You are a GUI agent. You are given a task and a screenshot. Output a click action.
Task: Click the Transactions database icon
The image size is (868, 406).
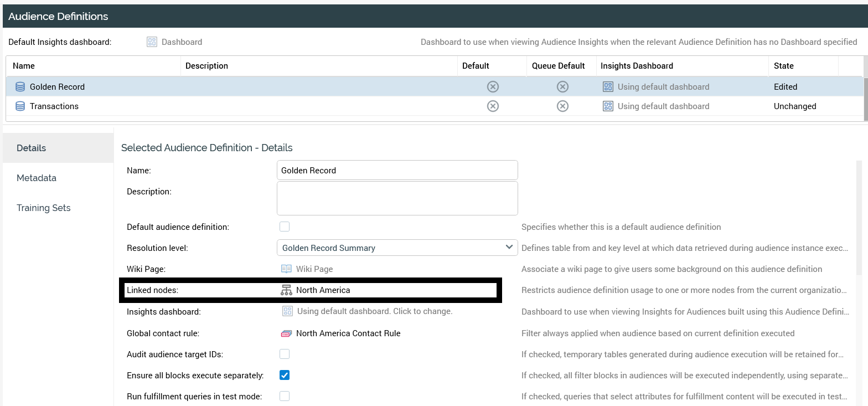20,106
